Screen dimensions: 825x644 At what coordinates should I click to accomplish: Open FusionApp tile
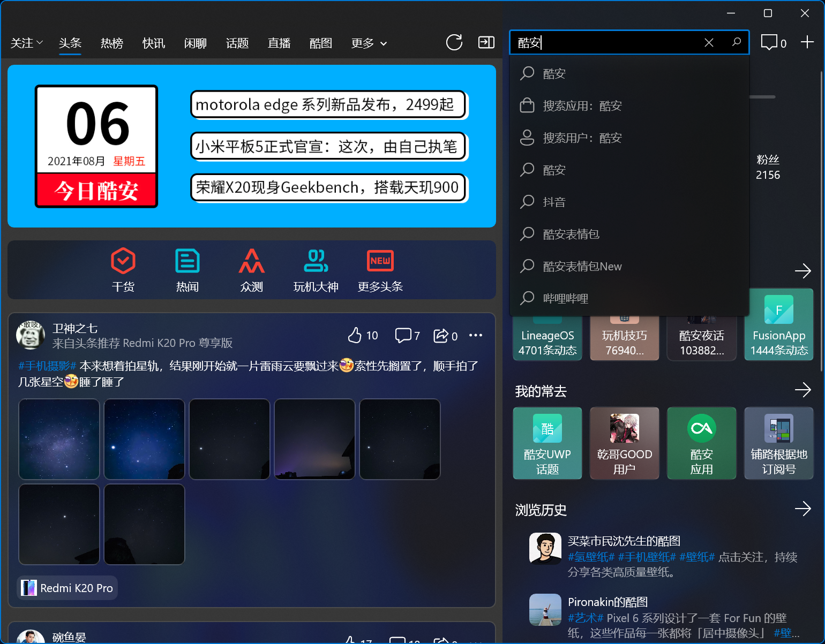click(779, 324)
